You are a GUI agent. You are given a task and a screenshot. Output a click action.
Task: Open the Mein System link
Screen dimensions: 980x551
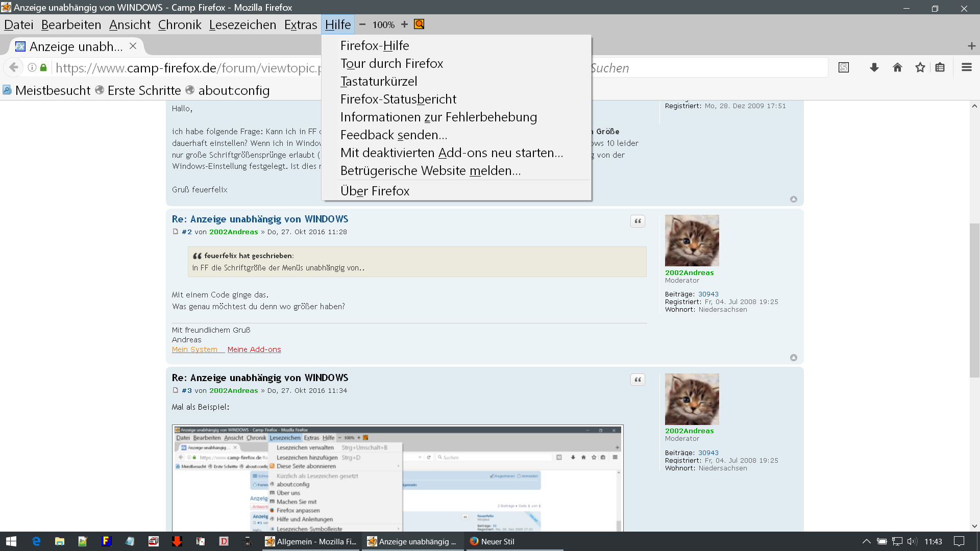194,349
